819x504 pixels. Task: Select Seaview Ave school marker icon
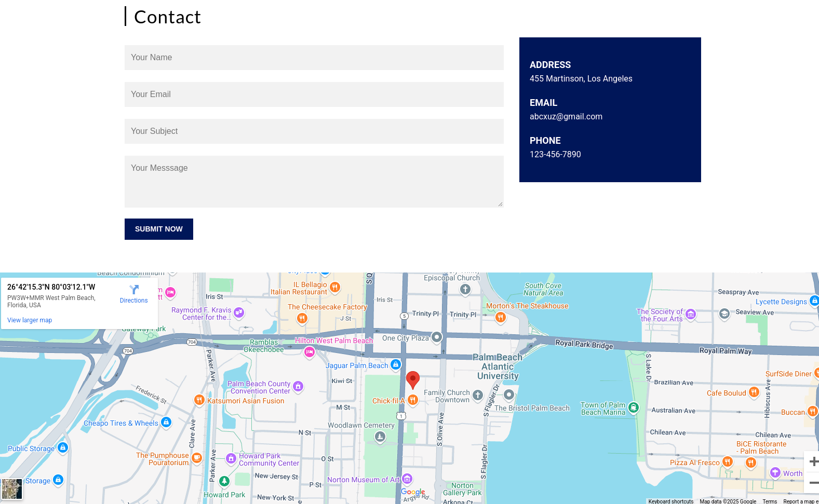[x=724, y=314]
